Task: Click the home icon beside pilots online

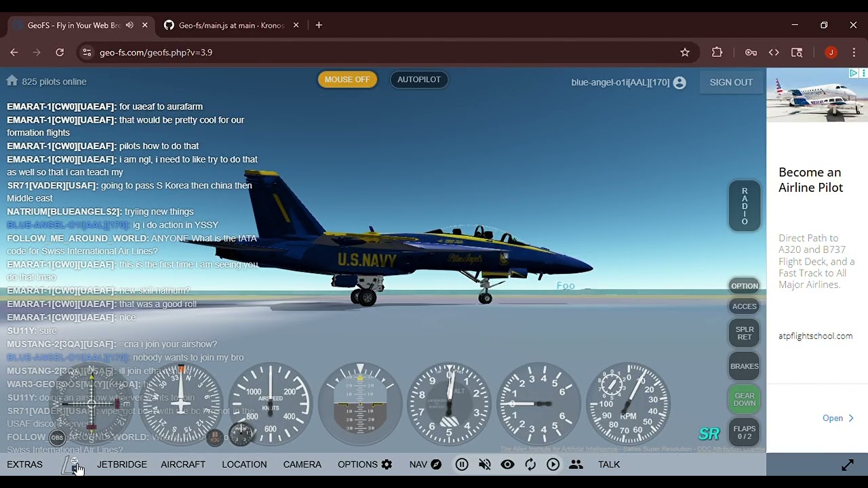Action: [x=12, y=81]
